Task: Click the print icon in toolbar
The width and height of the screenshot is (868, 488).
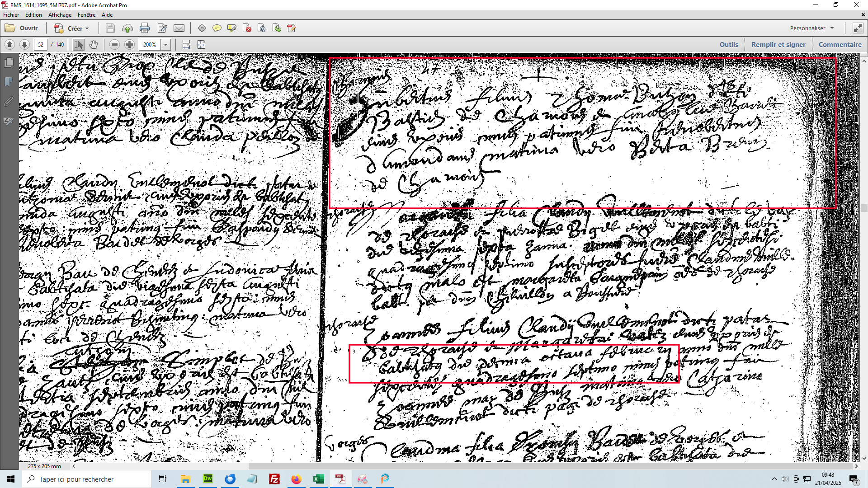Action: point(145,28)
